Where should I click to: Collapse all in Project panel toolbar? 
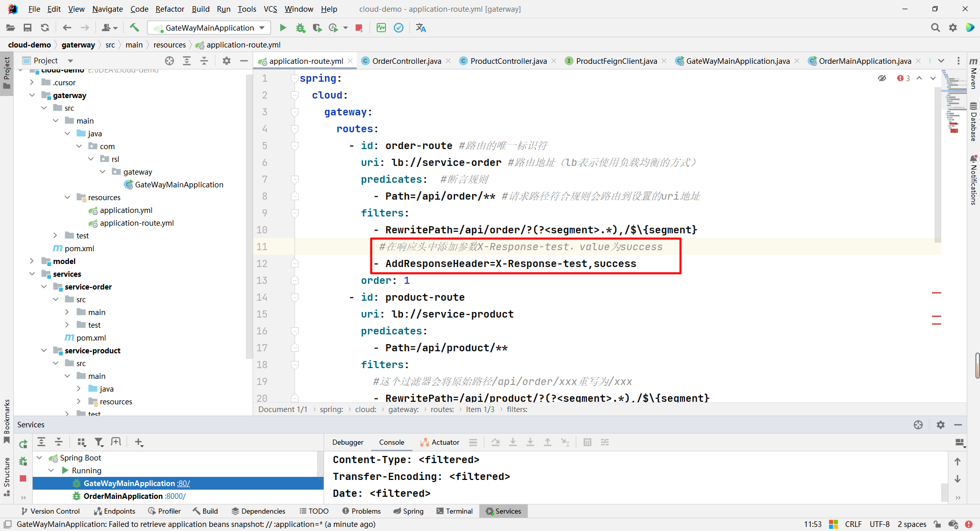pyautogui.click(x=204, y=61)
